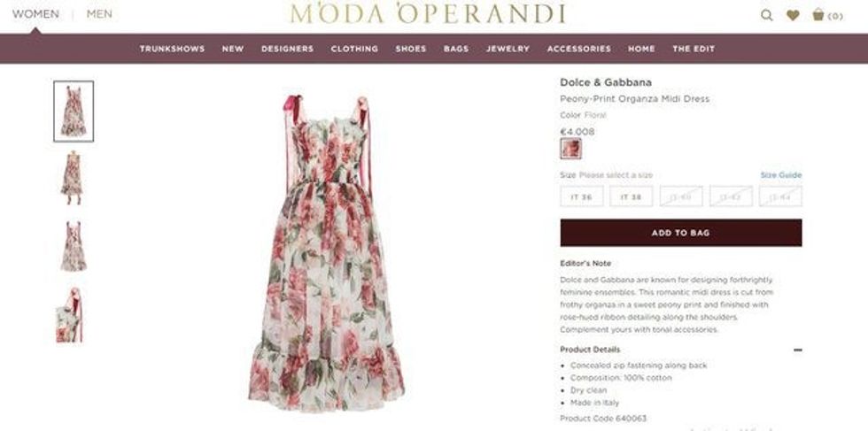
Task: Select the crossed-out IT 40 size
Action: pyautogui.click(x=681, y=196)
